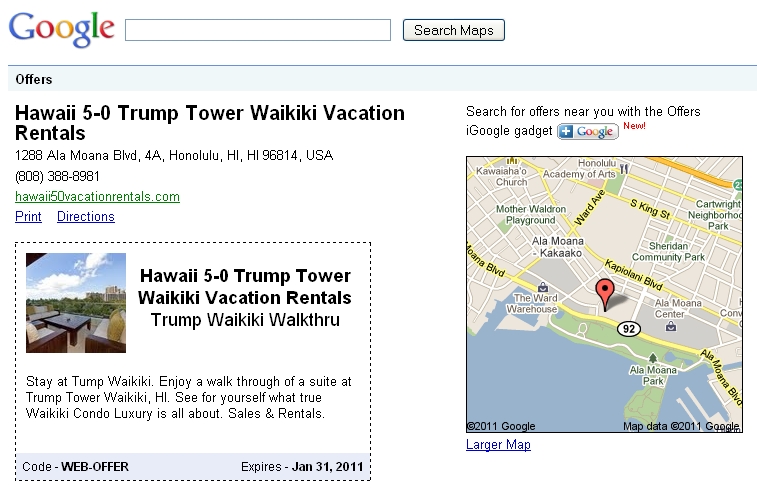Open the Offers section header
757x499 pixels.
tap(34, 79)
